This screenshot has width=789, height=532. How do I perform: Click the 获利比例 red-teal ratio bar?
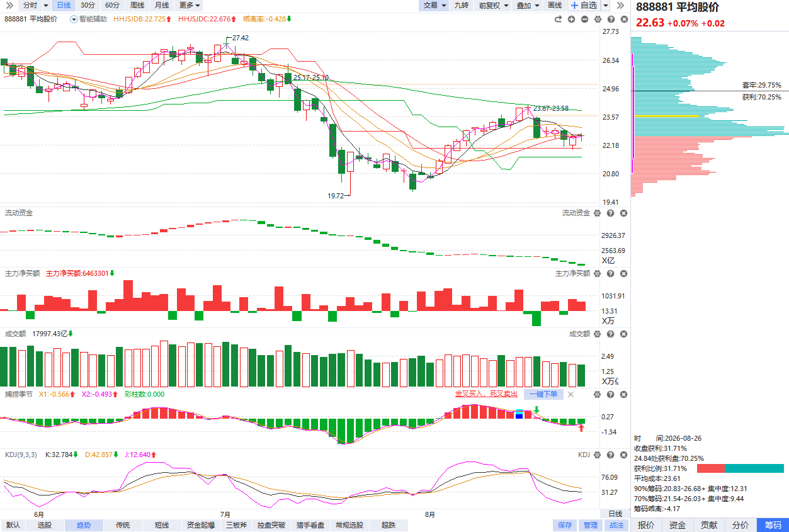(741, 468)
